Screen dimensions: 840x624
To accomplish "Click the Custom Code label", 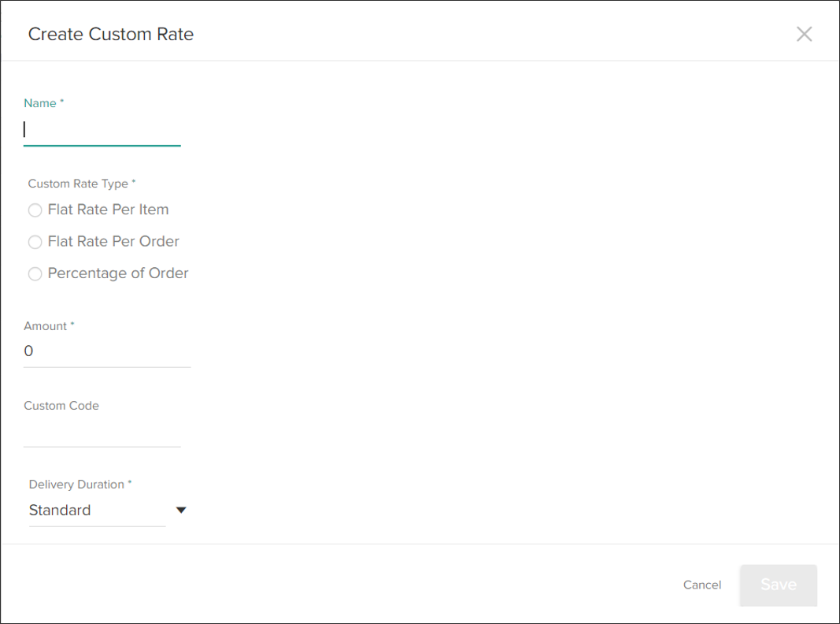I will click(61, 405).
